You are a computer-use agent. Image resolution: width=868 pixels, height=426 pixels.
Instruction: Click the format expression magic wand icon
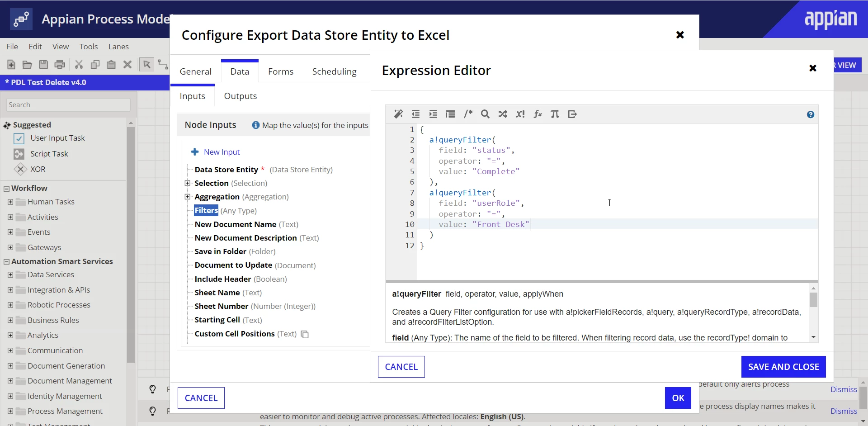pos(398,114)
